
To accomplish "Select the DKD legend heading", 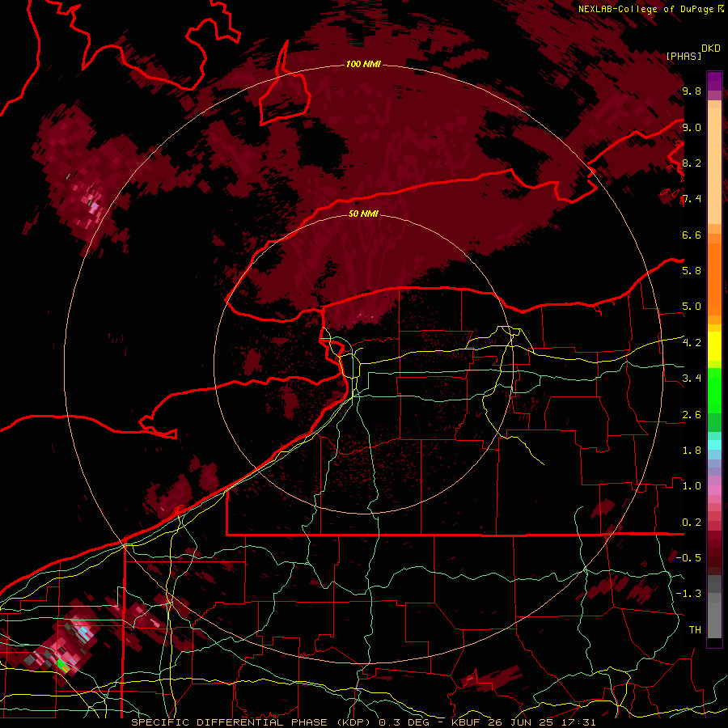I will [x=711, y=49].
